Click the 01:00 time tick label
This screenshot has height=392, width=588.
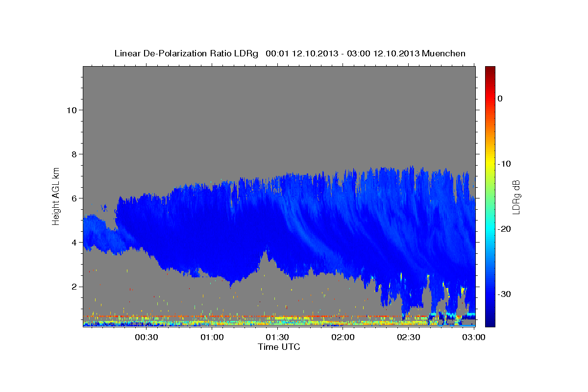pyautogui.click(x=212, y=337)
